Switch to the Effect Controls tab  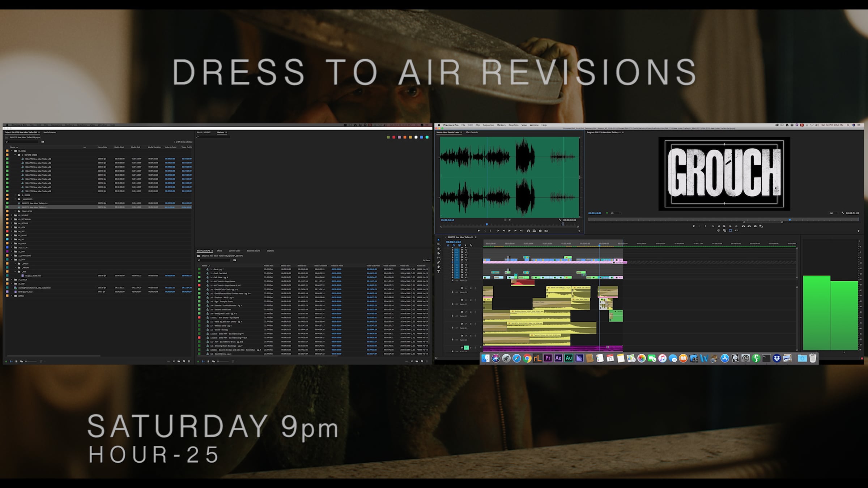pyautogui.click(x=472, y=132)
